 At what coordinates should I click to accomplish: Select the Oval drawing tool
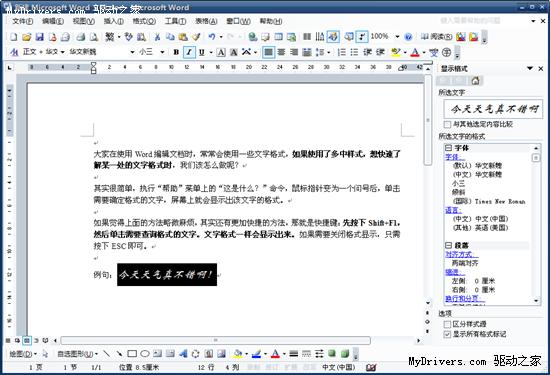pyautogui.click(x=145, y=354)
